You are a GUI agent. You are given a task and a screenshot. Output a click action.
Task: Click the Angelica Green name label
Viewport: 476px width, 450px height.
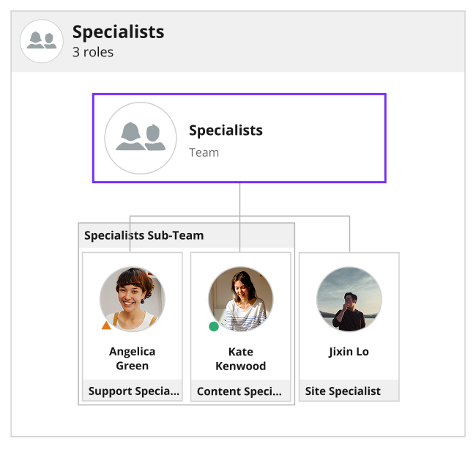[x=133, y=358]
